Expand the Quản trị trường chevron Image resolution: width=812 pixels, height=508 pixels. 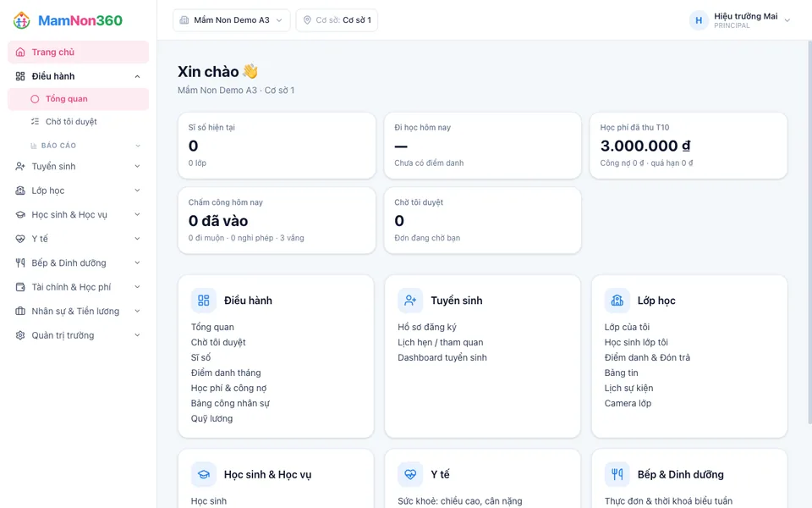(x=137, y=335)
